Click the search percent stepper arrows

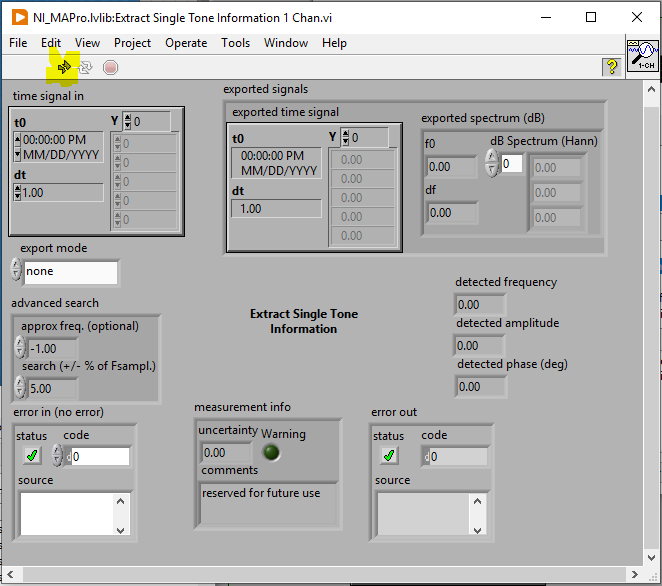pos(20,387)
